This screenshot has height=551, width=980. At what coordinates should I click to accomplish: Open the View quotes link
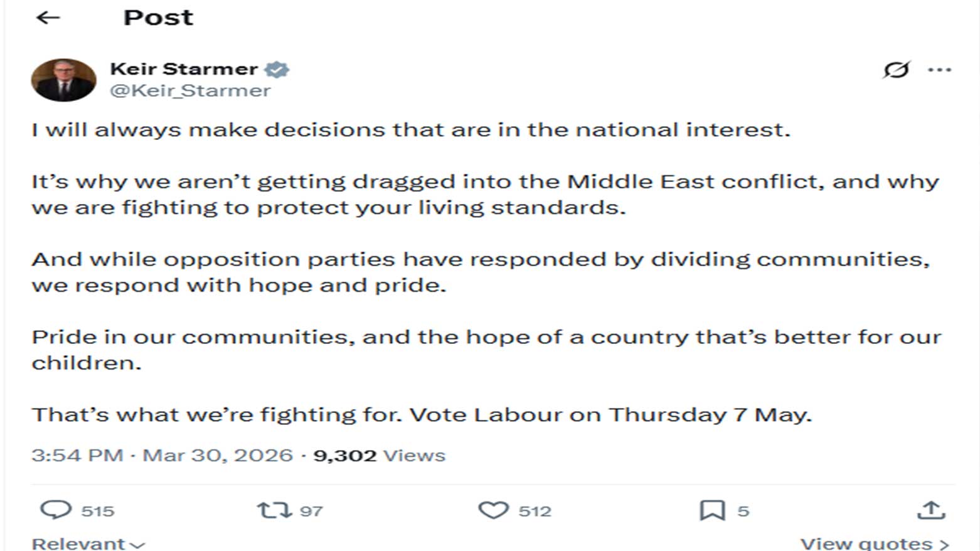click(x=875, y=543)
